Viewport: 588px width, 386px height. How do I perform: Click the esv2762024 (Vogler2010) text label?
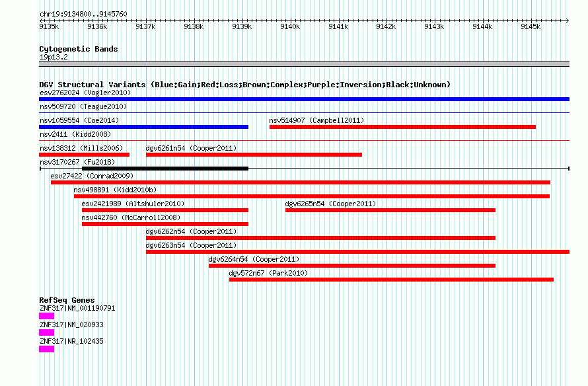[85, 93]
